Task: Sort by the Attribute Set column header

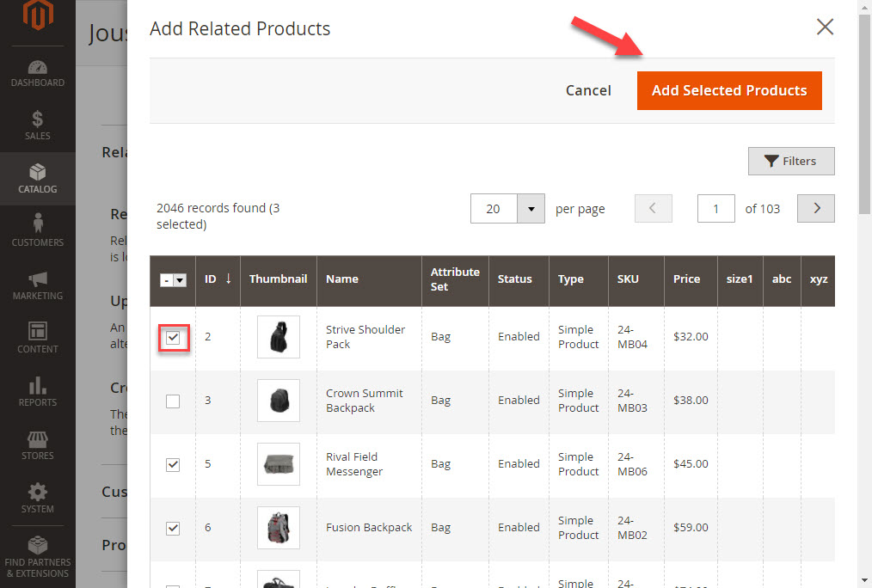Action: 455,279
